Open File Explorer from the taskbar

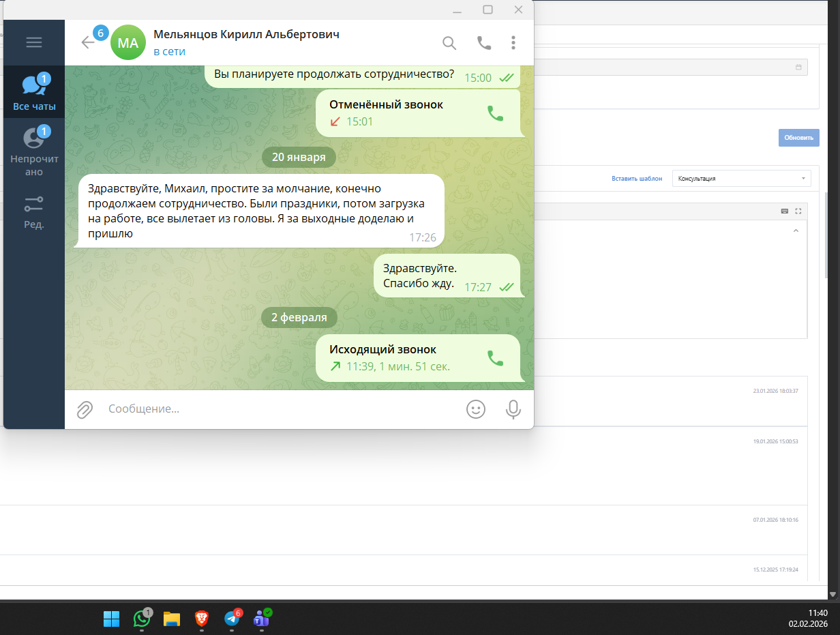(x=172, y=619)
